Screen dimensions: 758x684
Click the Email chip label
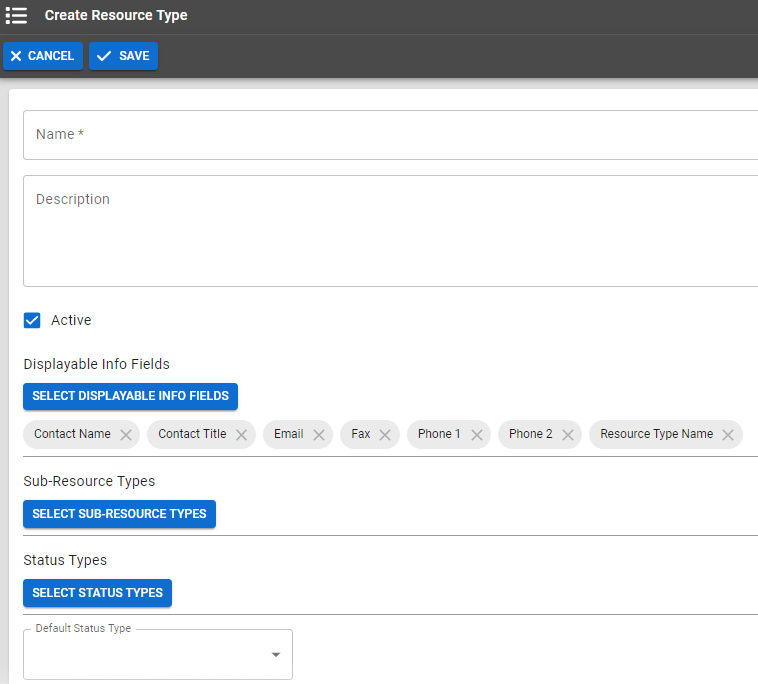pyautogui.click(x=289, y=434)
